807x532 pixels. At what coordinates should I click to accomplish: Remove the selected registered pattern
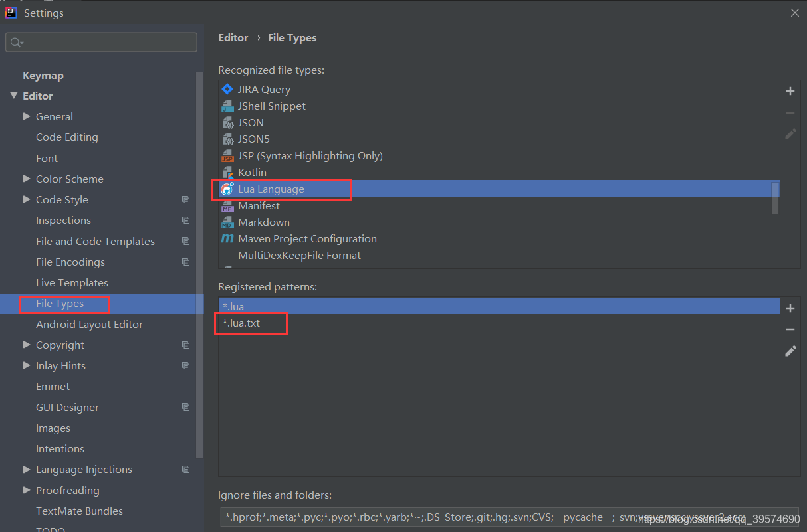[790, 329]
